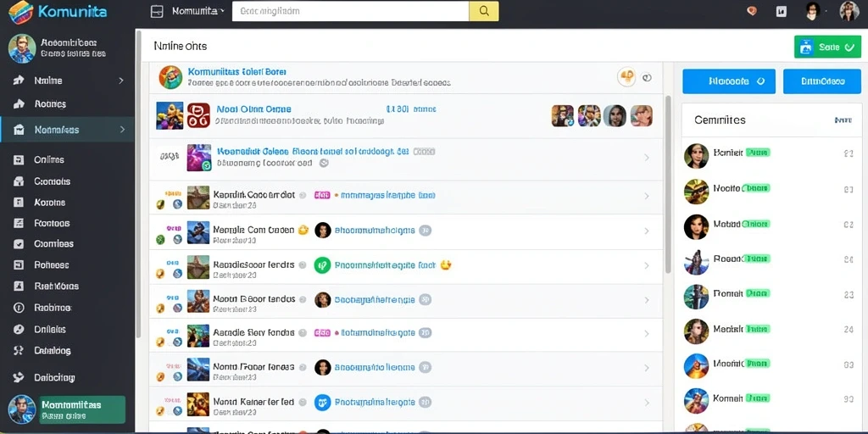Select the Rotries sidebar menu item
This screenshot has width=868, height=434.
point(67,103)
